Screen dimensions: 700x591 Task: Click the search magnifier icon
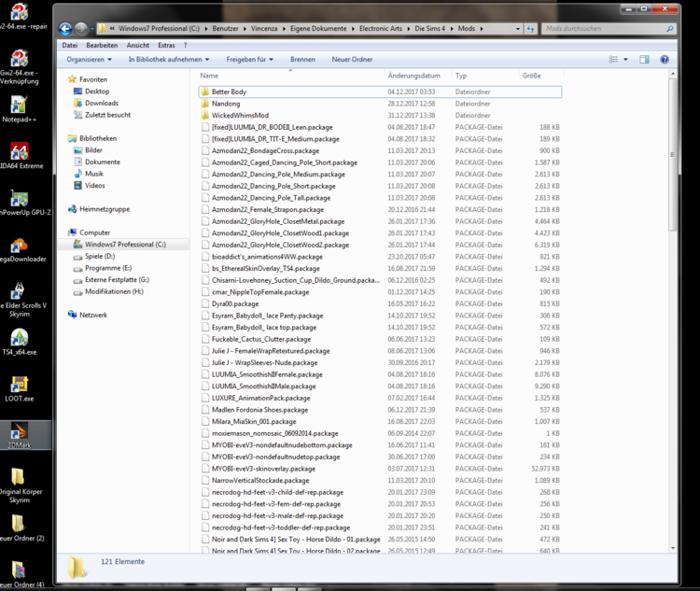pos(669,29)
